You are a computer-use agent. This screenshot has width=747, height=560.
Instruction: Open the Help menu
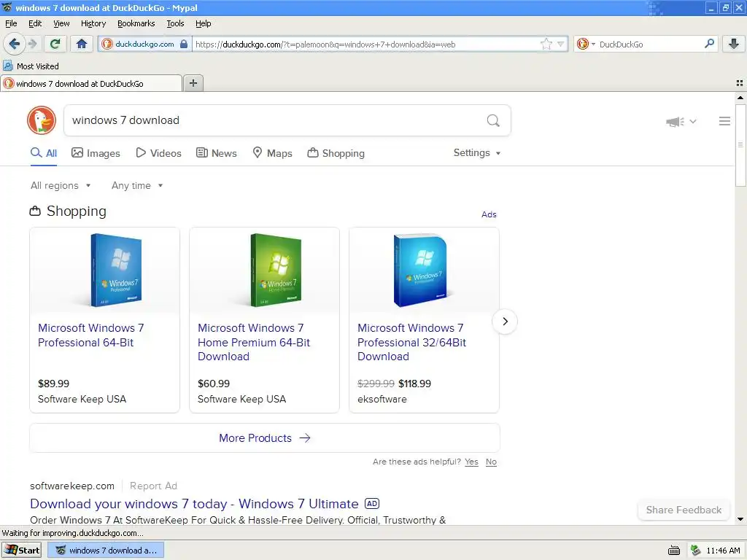(204, 23)
